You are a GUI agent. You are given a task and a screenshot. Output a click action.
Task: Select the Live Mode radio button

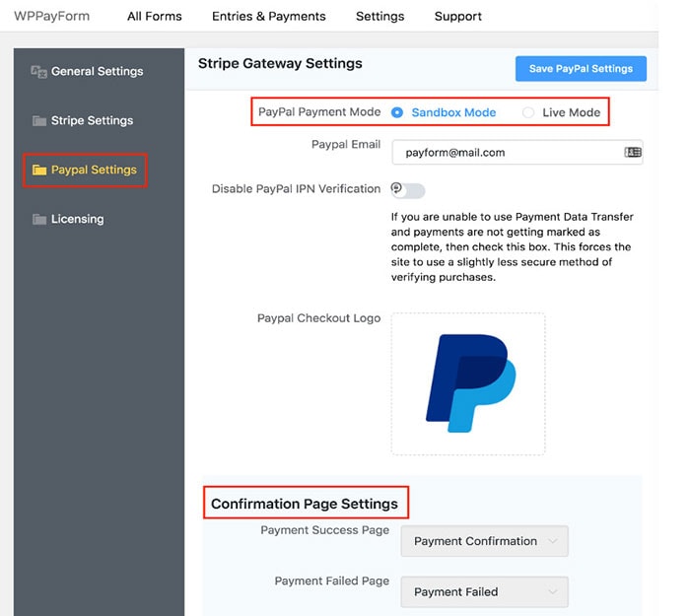pyautogui.click(x=528, y=112)
